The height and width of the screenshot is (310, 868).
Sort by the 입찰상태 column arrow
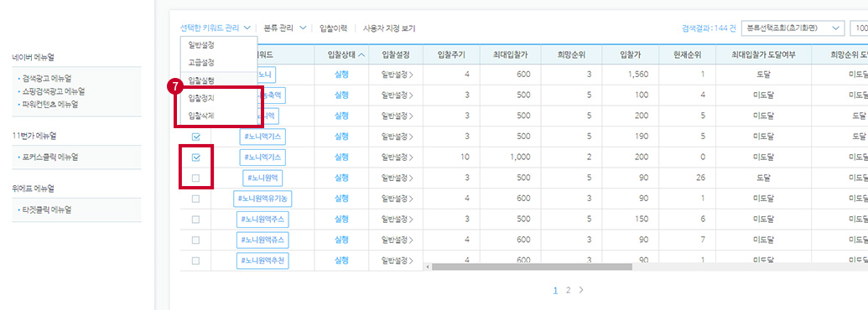point(362,54)
